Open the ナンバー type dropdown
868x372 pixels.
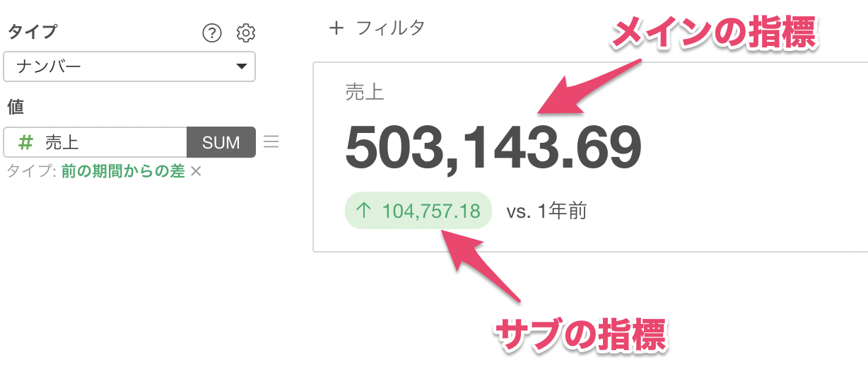click(129, 67)
